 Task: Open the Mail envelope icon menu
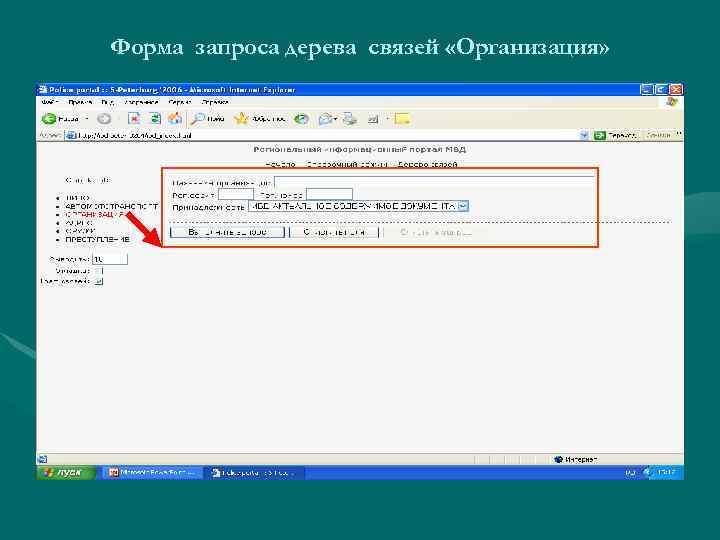[x=326, y=119]
